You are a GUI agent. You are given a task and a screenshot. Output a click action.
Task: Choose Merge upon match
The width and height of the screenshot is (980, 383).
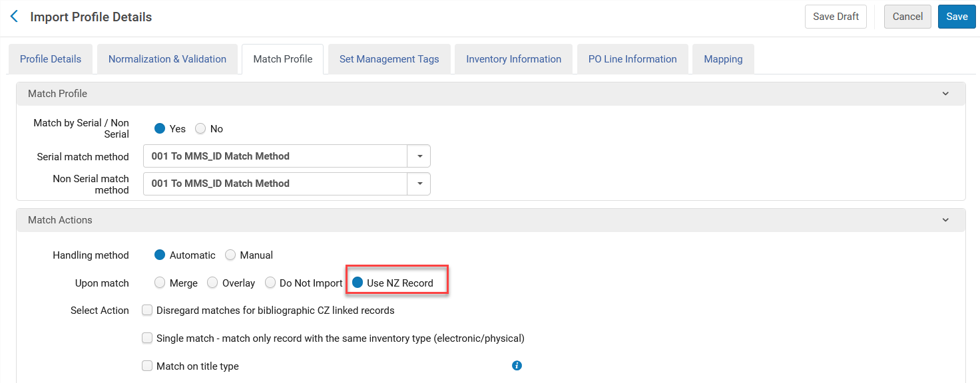point(160,283)
